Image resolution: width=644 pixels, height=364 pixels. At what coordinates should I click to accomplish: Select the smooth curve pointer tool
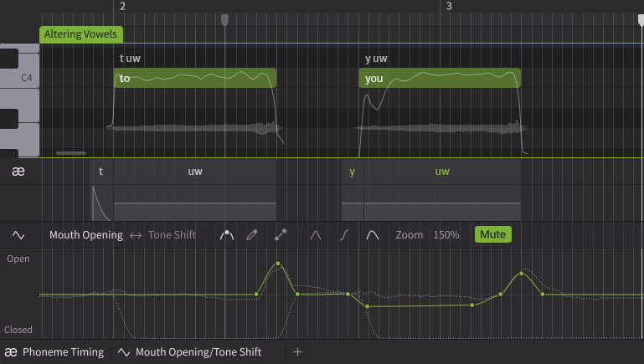pyautogui.click(x=227, y=235)
